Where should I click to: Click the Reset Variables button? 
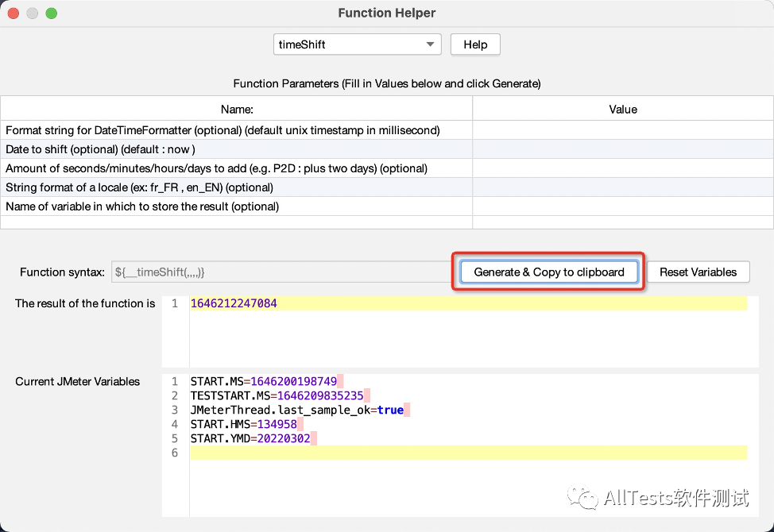[x=698, y=272]
